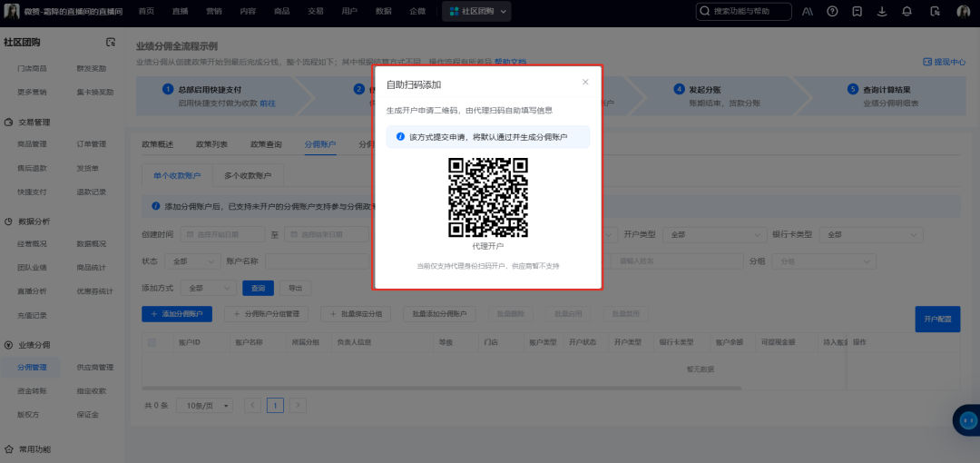Click the 数据分析 section icon
The image size is (980, 463).
coord(9,222)
